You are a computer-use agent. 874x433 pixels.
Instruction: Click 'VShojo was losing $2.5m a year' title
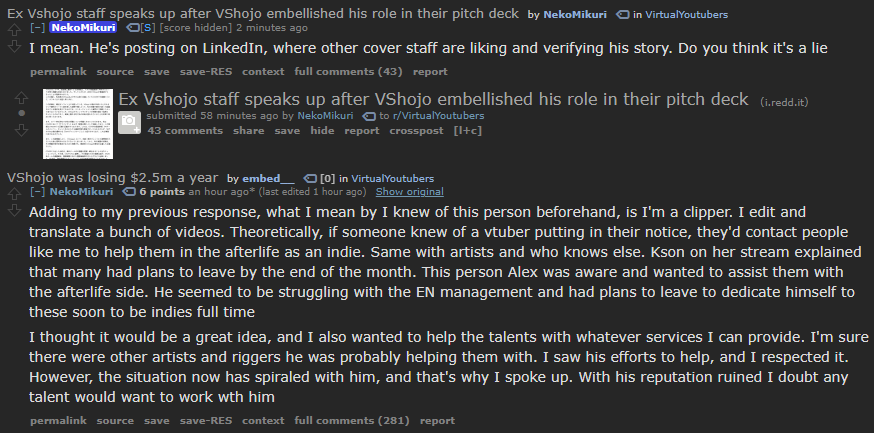point(113,178)
